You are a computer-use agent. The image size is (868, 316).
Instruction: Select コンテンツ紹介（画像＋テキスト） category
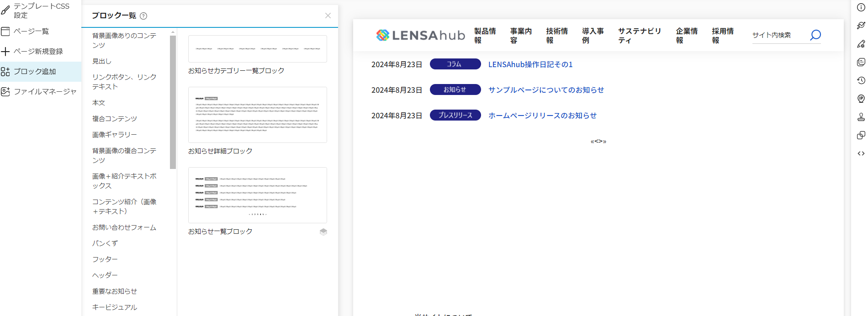coord(124,206)
